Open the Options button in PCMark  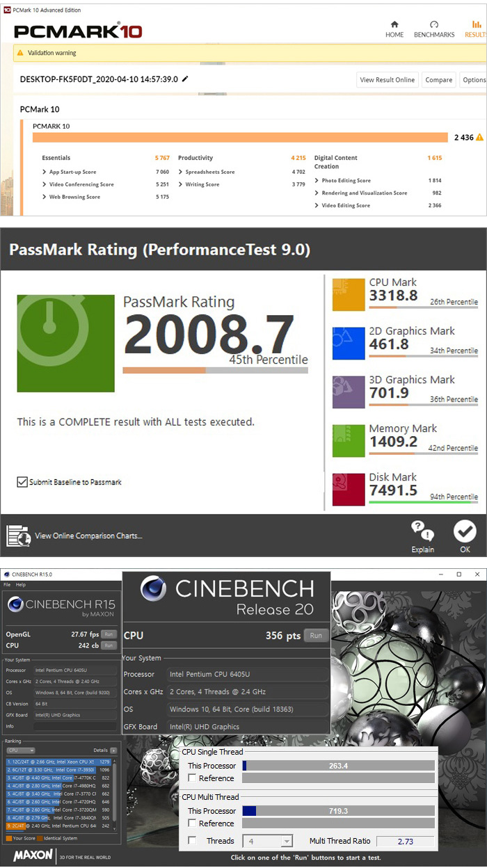click(x=474, y=80)
